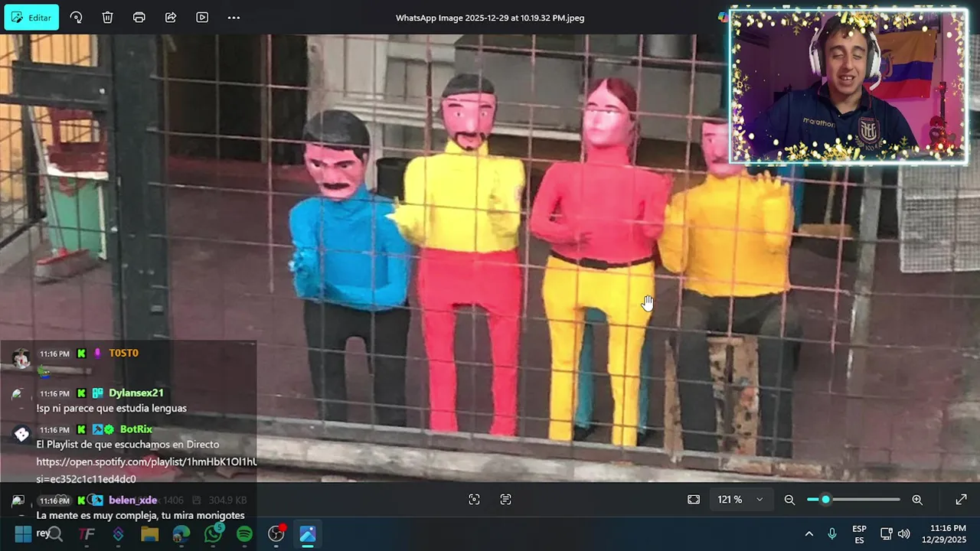Click the Photos app taskbar icon
980x551 pixels.
point(308,534)
